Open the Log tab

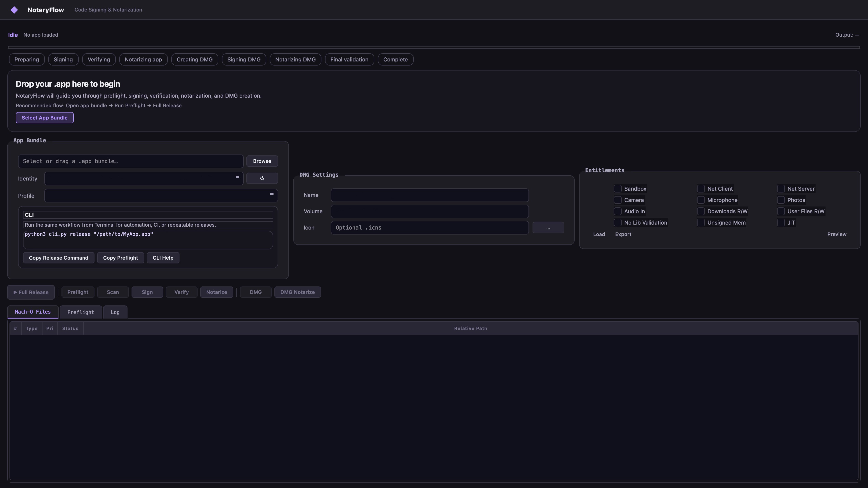(x=115, y=312)
